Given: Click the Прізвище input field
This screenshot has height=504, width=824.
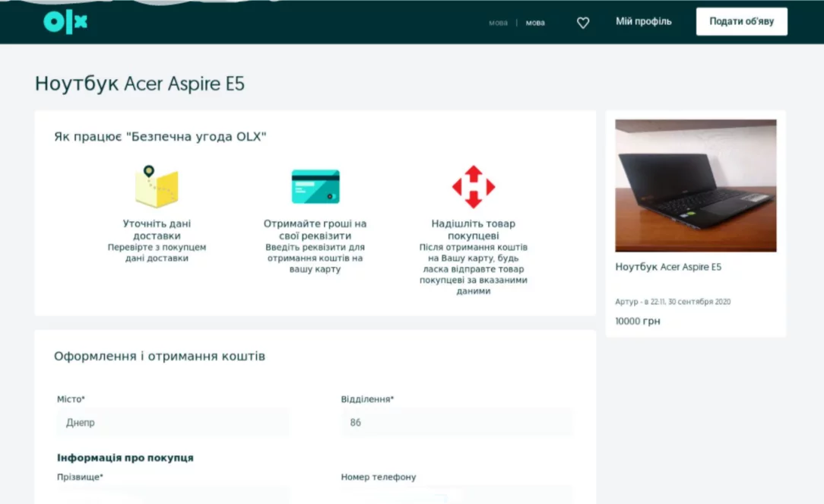Looking at the screenshot, I should point(173,495).
